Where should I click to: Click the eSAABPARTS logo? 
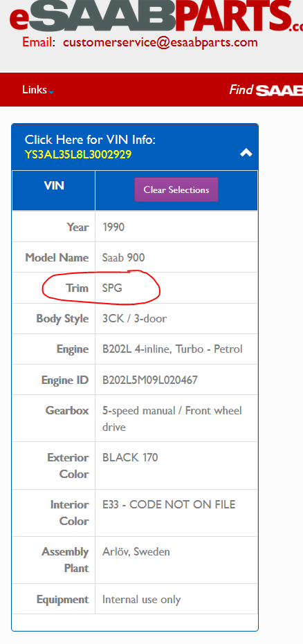[x=156, y=17]
